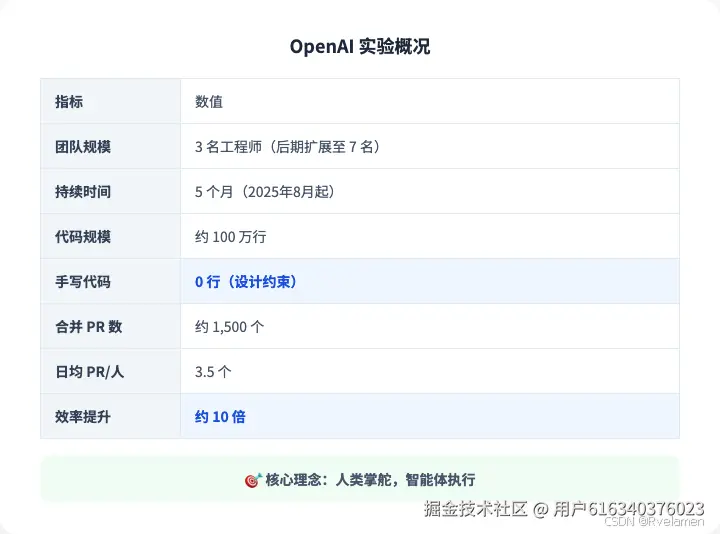Select value '5 个月（2025年8月起）'
720x534 pixels.
(267, 191)
